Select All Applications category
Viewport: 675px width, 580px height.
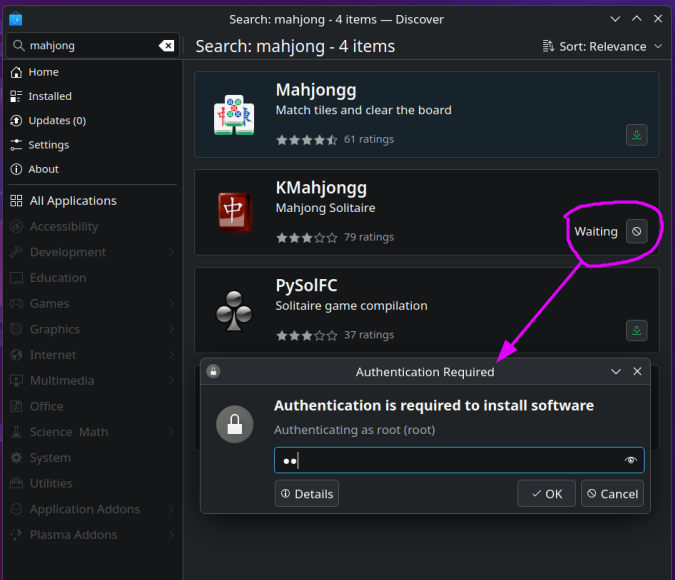[x=93, y=201]
